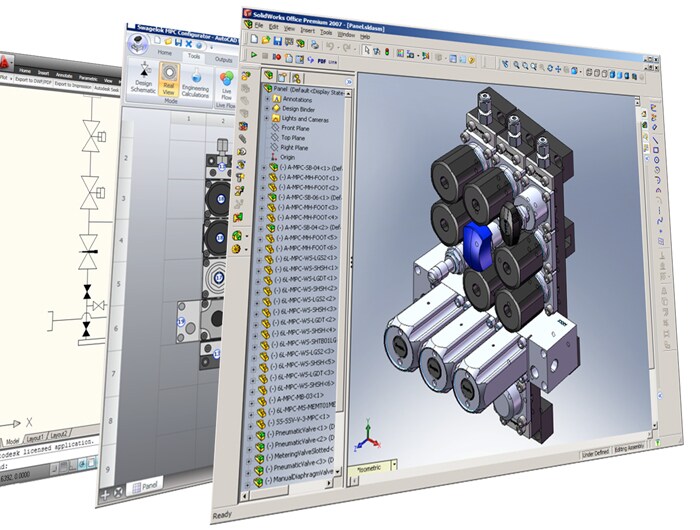Expand the Lights and Cameras folder
The image size is (700, 530).
[x=267, y=118]
